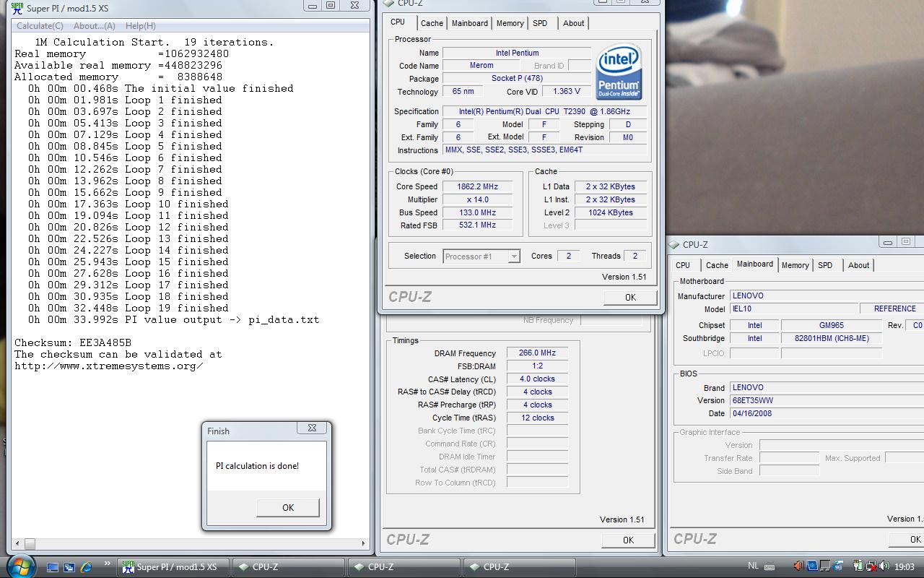Click the two-monitors network tray icon

point(825,566)
